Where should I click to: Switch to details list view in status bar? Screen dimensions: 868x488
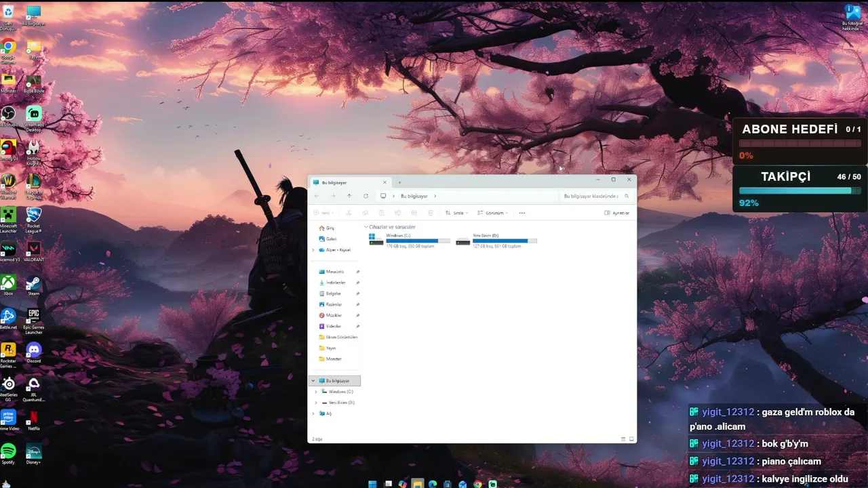click(623, 439)
